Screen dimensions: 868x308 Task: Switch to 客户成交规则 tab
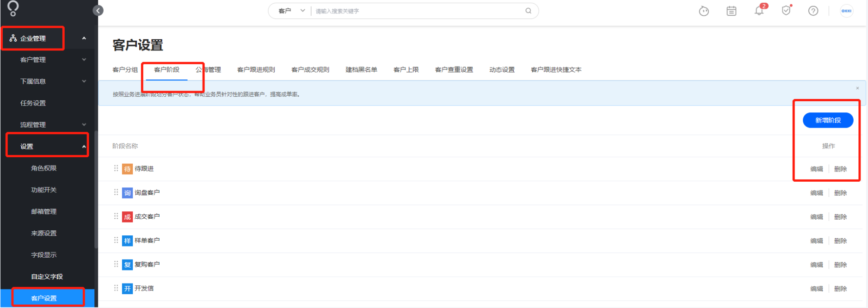[310, 70]
